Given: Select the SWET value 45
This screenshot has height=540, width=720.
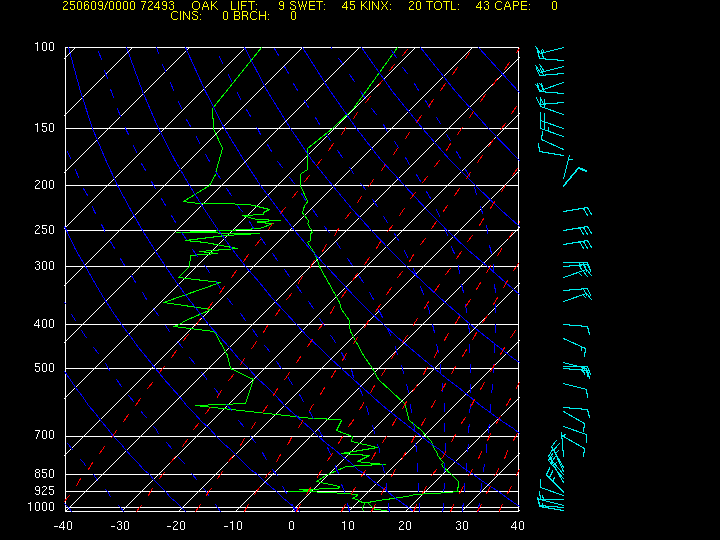Looking at the screenshot, I should tap(349, 6).
